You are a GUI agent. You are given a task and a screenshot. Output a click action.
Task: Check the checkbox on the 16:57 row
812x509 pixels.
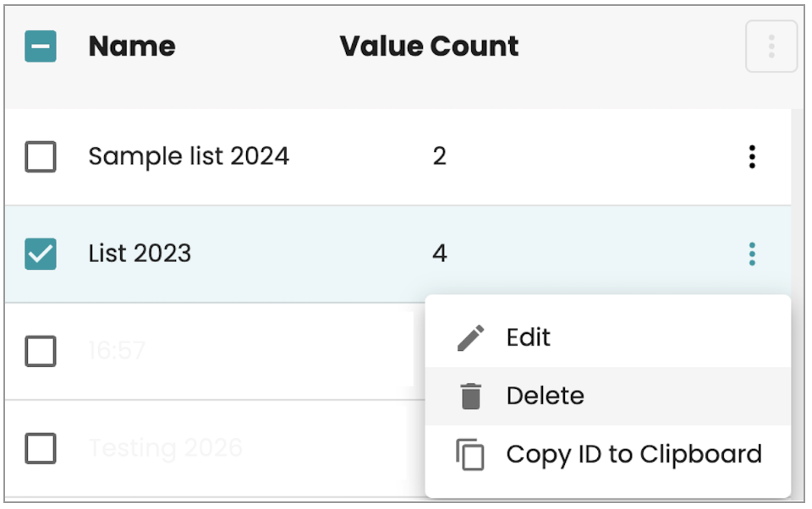pyautogui.click(x=40, y=350)
